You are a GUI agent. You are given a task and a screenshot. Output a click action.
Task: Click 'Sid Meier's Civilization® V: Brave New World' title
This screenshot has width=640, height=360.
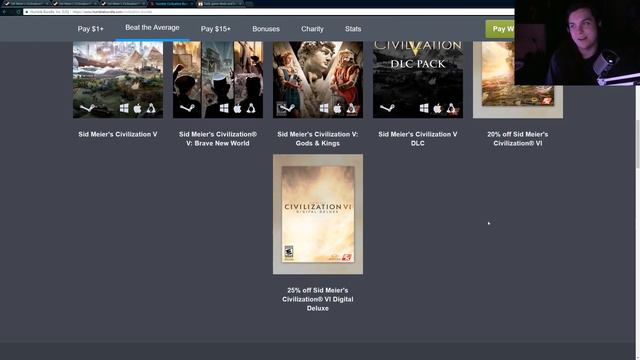point(218,139)
